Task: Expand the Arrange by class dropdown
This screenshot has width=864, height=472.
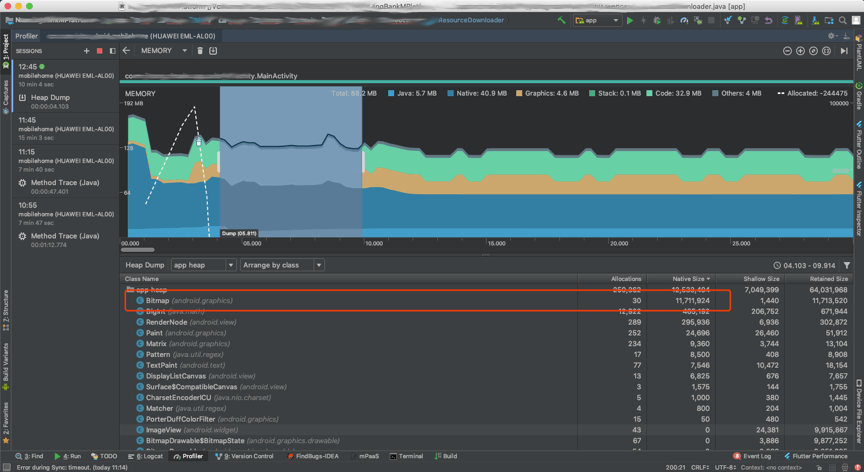Action: 284,265
